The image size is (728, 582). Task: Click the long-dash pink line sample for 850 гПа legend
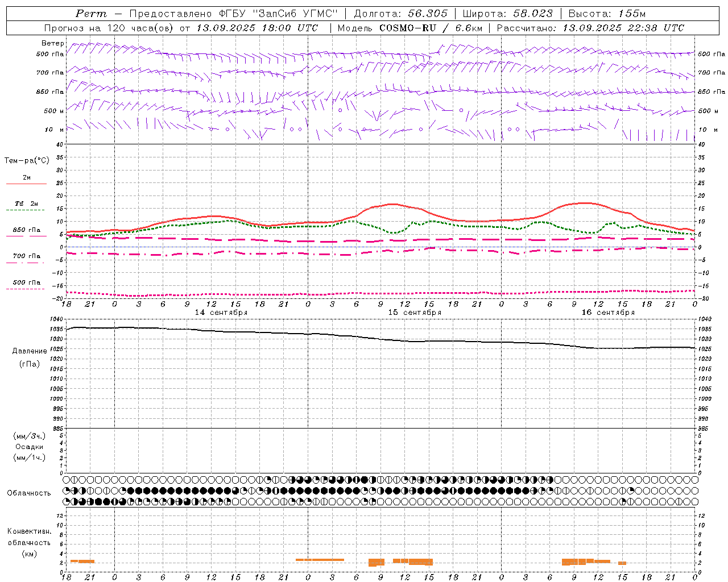coord(26,236)
